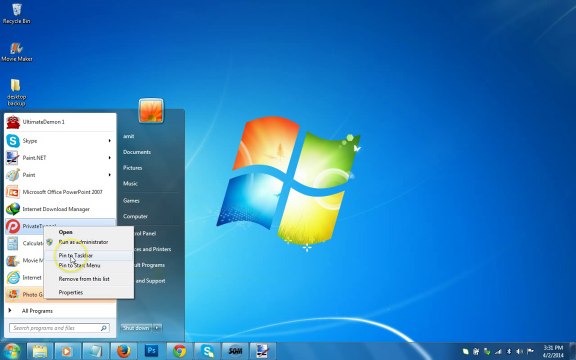Open Skype from the Start menu list
The height and width of the screenshot is (360, 576).
tap(60, 141)
